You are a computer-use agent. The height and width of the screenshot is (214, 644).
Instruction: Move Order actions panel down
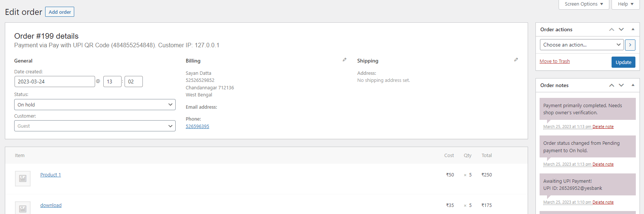coord(621,29)
